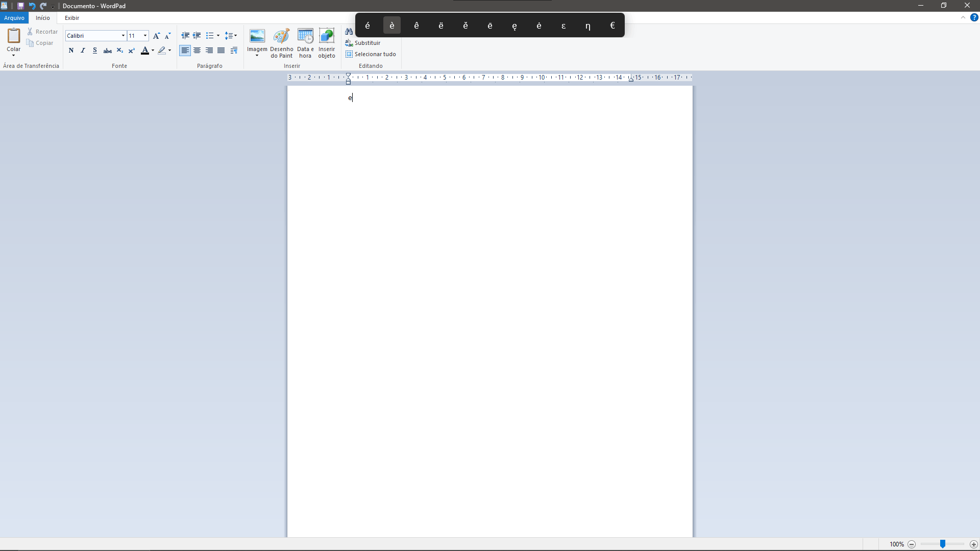
Task: Toggle subscript formatting
Action: point(120,51)
